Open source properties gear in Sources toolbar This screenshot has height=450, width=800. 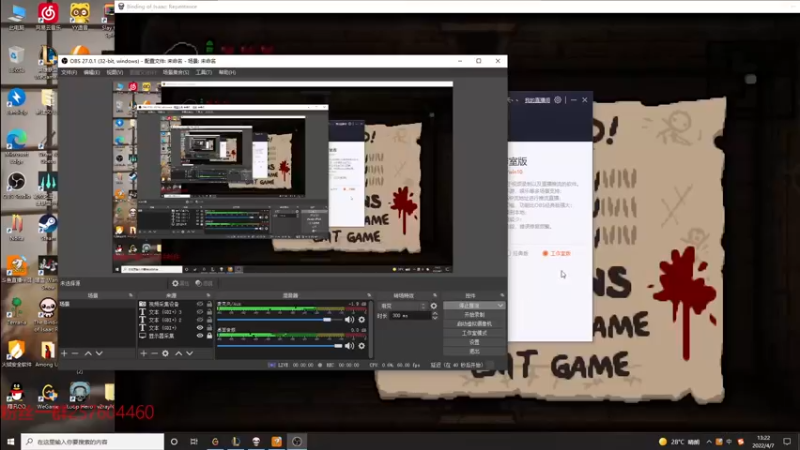[165, 353]
